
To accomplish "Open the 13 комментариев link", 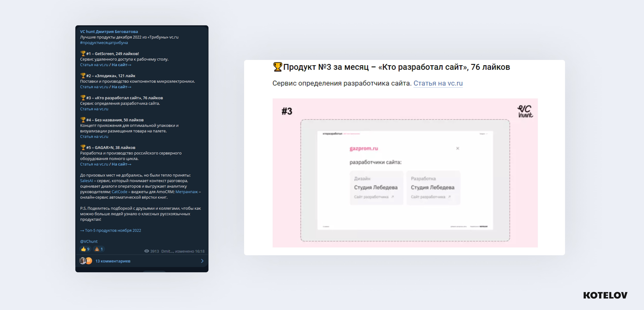I will click(113, 261).
